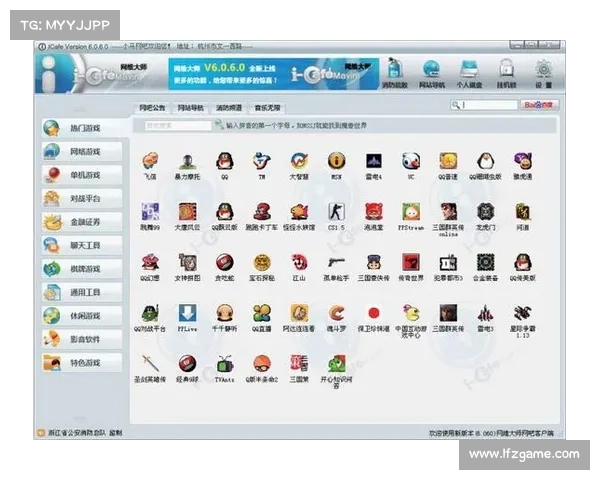Open the 设置 gear toolbar icon
This screenshot has width=600, height=480.
pyautogui.click(x=543, y=73)
